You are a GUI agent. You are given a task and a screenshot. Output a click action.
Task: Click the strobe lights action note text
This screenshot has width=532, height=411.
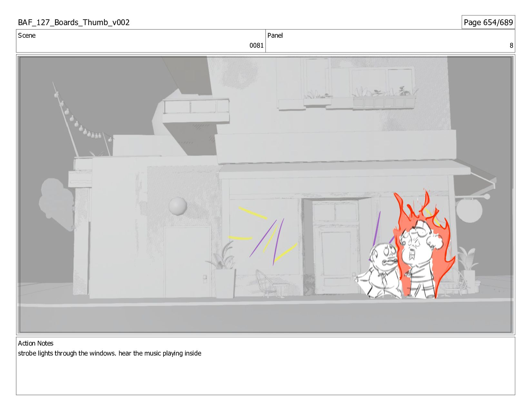coord(110,353)
